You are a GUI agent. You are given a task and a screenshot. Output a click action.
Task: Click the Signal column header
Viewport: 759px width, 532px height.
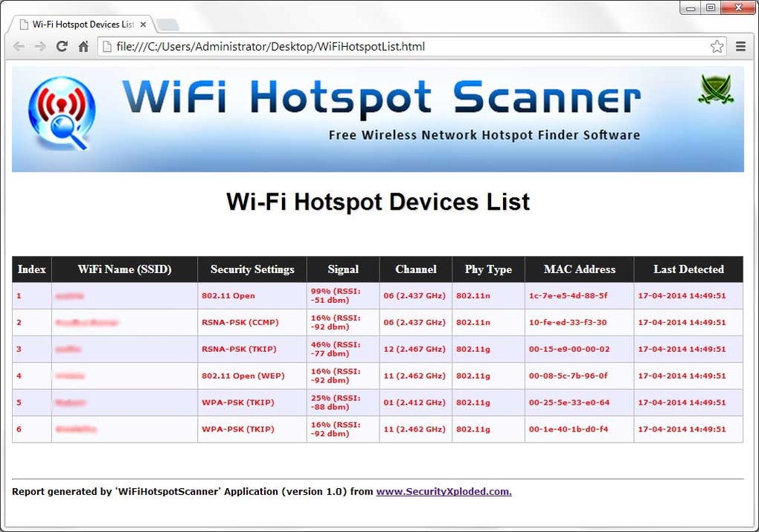pyautogui.click(x=343, y=269)
